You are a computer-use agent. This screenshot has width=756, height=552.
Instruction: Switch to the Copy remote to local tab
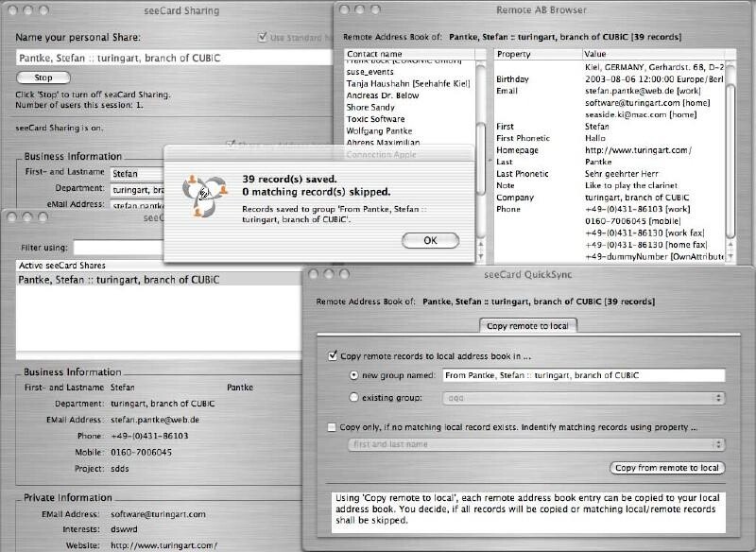(528, 326)
